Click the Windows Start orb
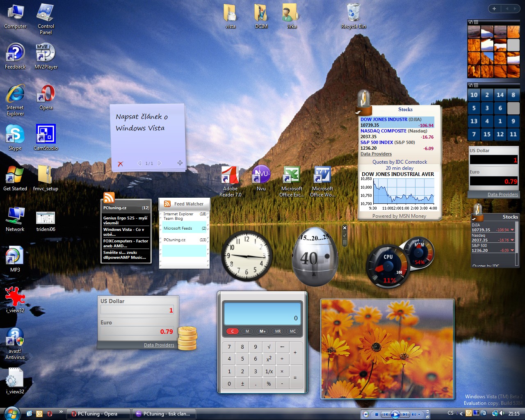Screen dimensions: 525x420 point(11,413)
